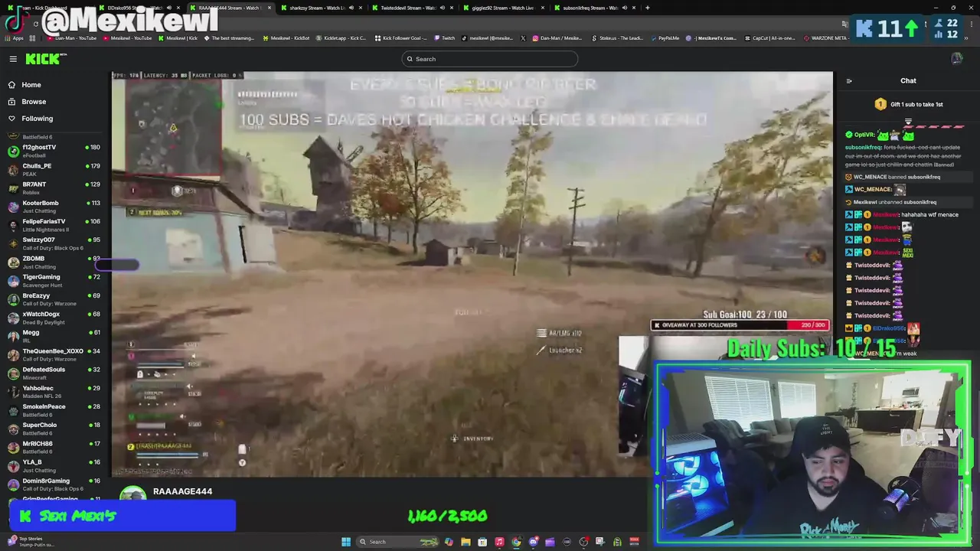Open File Explorer from taskbar
This screenshot has width=980, height=551.
(x=465, y=542)
